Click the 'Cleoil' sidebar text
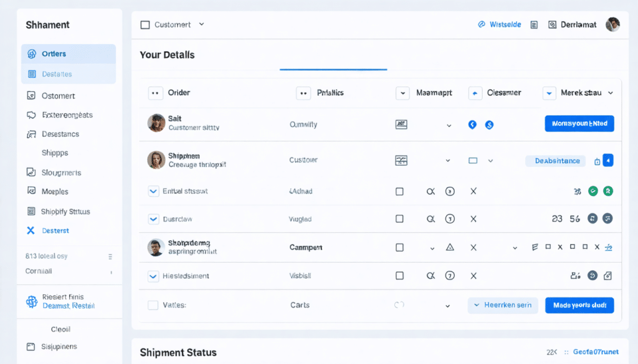 click(x=60, y=330)
